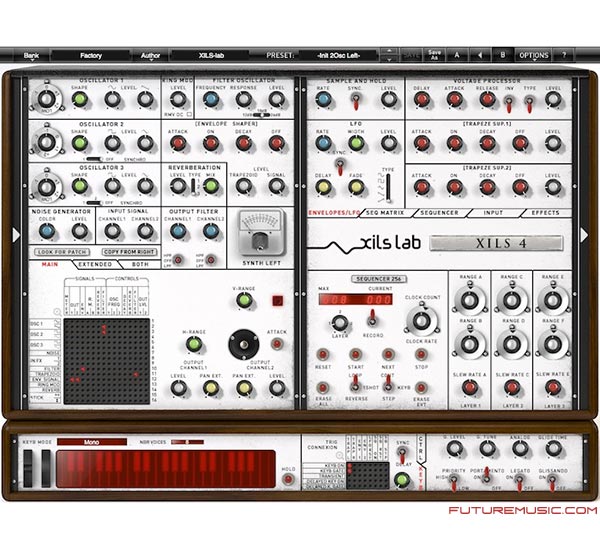Switch to the SEQUENCER tab
The width and height of the screenshot is (600, 550).
click(439, 213)
